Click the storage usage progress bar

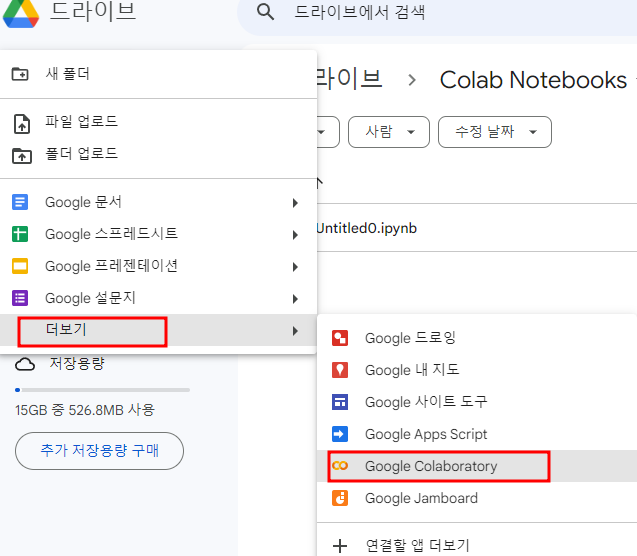click(102, 390)
